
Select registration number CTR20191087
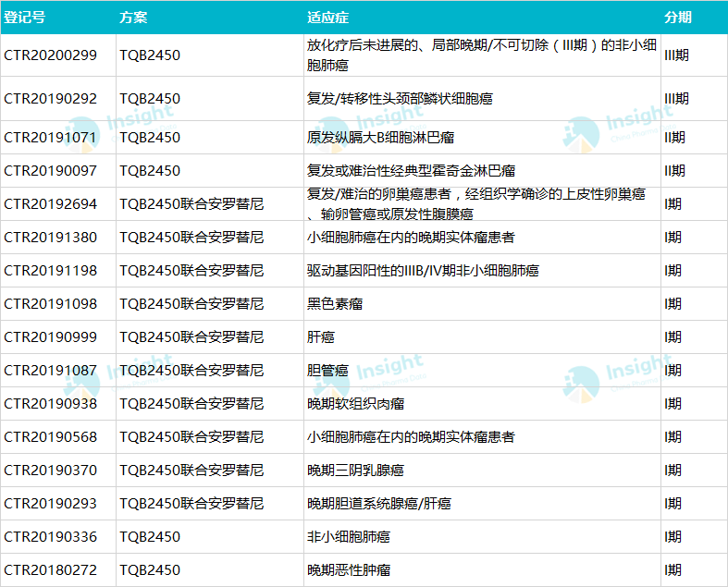51,371
